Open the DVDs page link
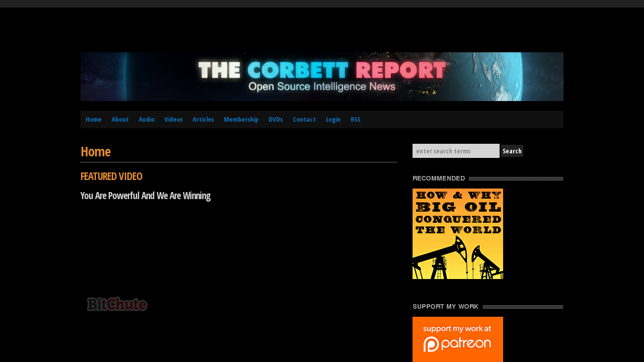644x362 pixels. point(276,119)
